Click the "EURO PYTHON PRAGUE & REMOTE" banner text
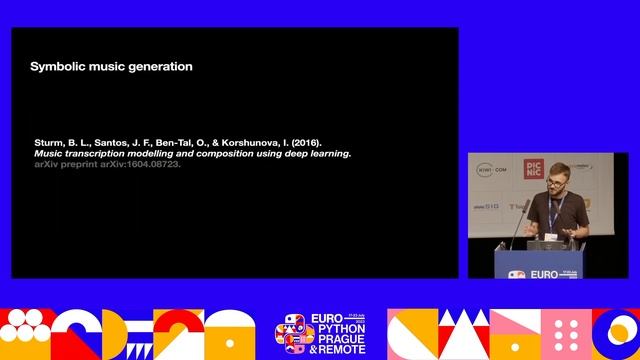This screenshot has height=360, width=640. [338, 334]
